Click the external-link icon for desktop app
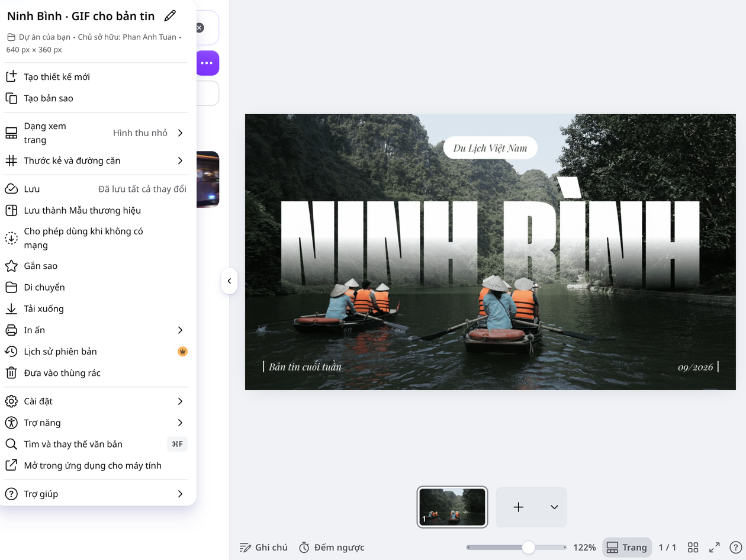The image size is (746, 560). [11, 465]
